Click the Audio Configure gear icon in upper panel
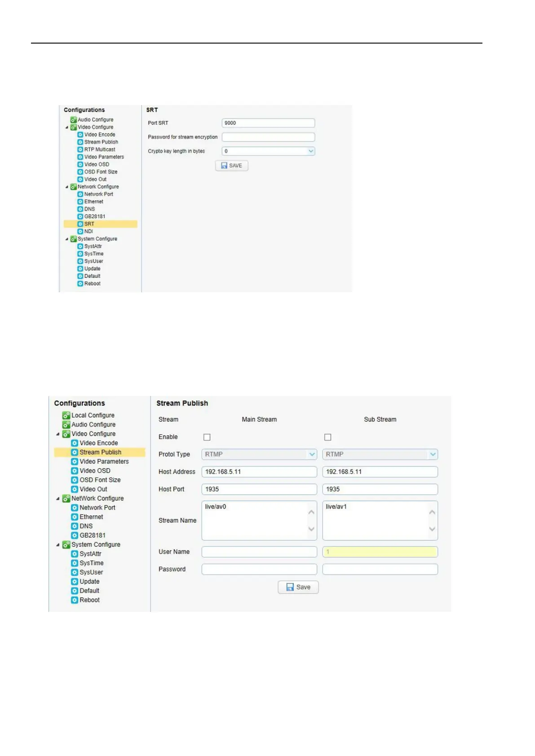 tap(73, 120)
